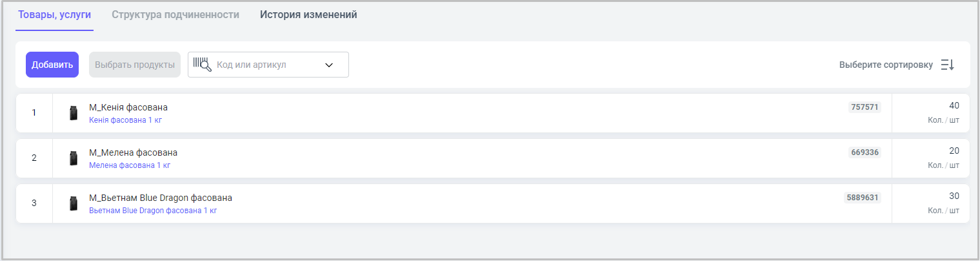This screenshot has width=980, height=261.
Task: Open the Выберите сортировку sorting selector
Action: (886, 65)
